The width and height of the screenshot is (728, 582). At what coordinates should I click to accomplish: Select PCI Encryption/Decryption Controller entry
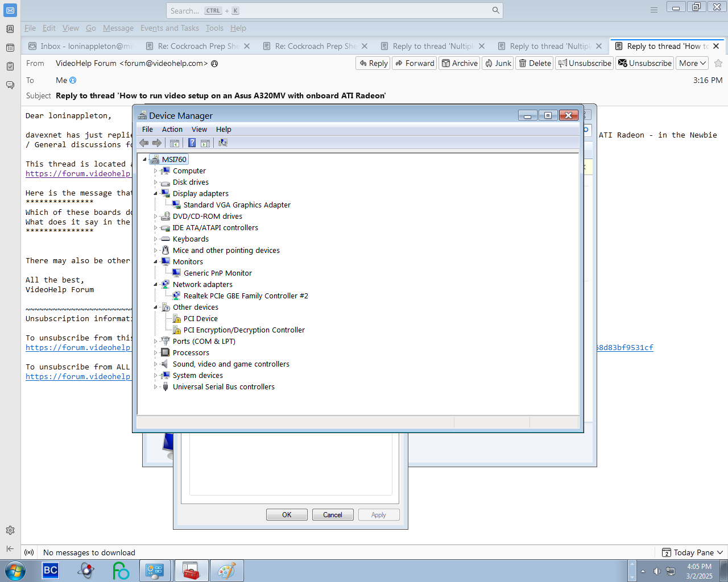[x=244, y=330]
